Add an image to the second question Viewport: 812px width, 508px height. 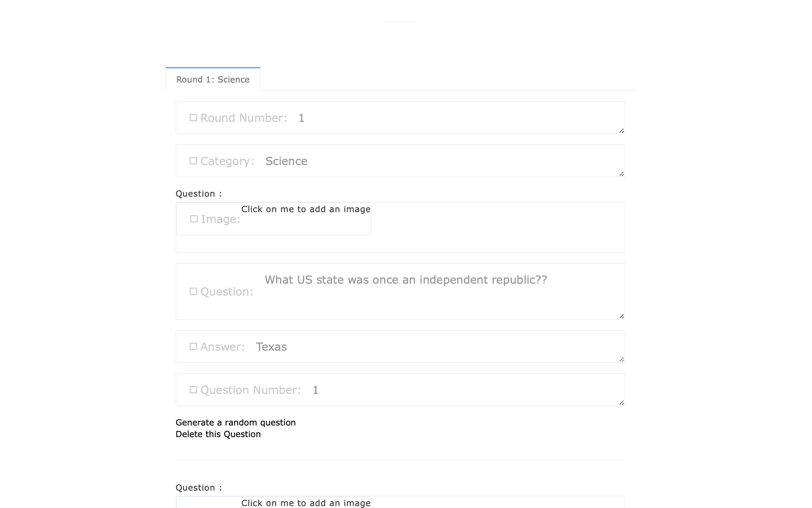coord(305,503)
